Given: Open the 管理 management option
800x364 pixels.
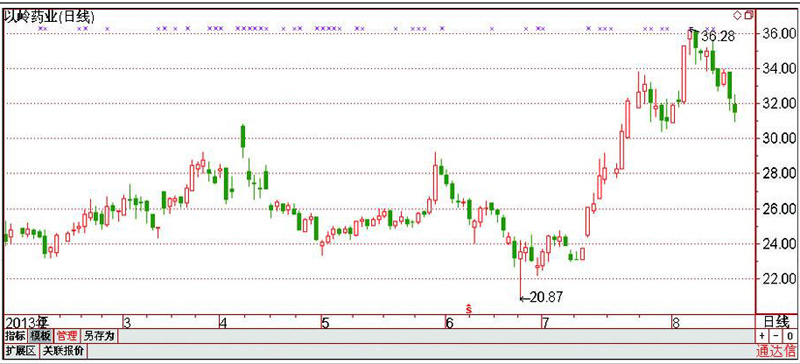Looking at the screenshot, I should point(67,336).
